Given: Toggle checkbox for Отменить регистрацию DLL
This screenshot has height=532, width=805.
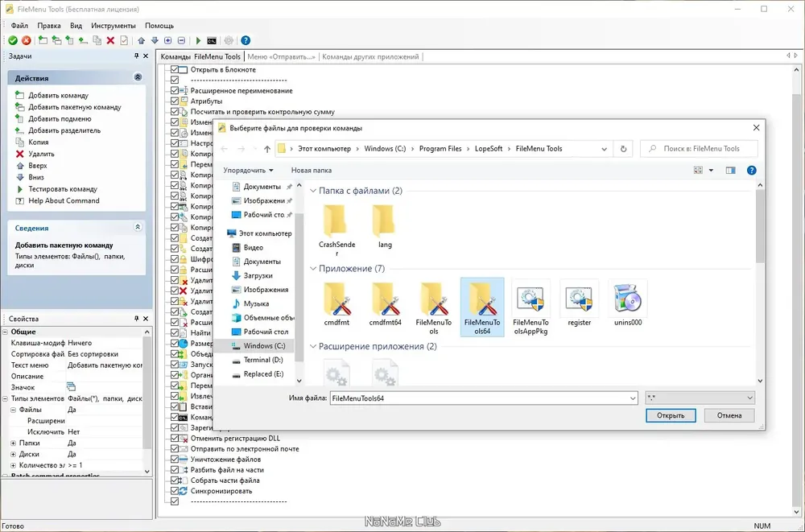Looking at the screenshot, I should coord(175,439).
